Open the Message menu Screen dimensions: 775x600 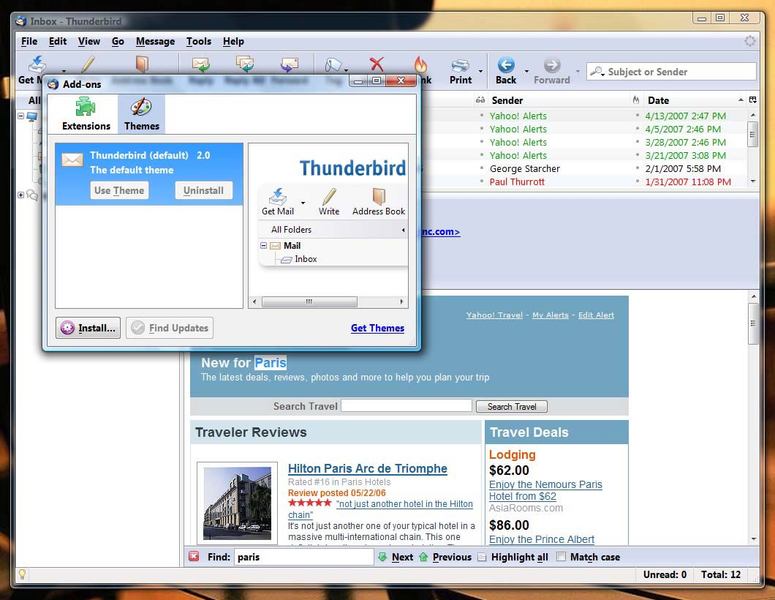(x=155, y=42)
